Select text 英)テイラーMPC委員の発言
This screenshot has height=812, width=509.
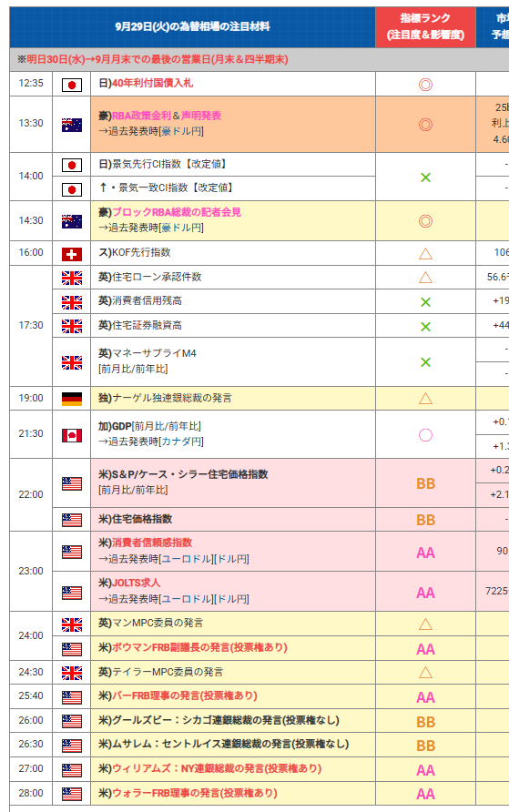coord(160,672)
